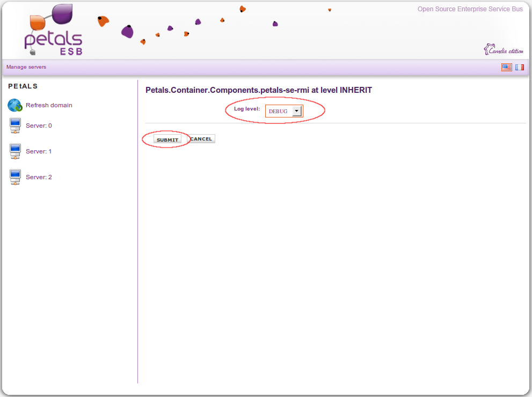Click the Open Source Enterprise Service Bus tagline
This screenshot has height=397, width=532.
[x=470, y=9]
